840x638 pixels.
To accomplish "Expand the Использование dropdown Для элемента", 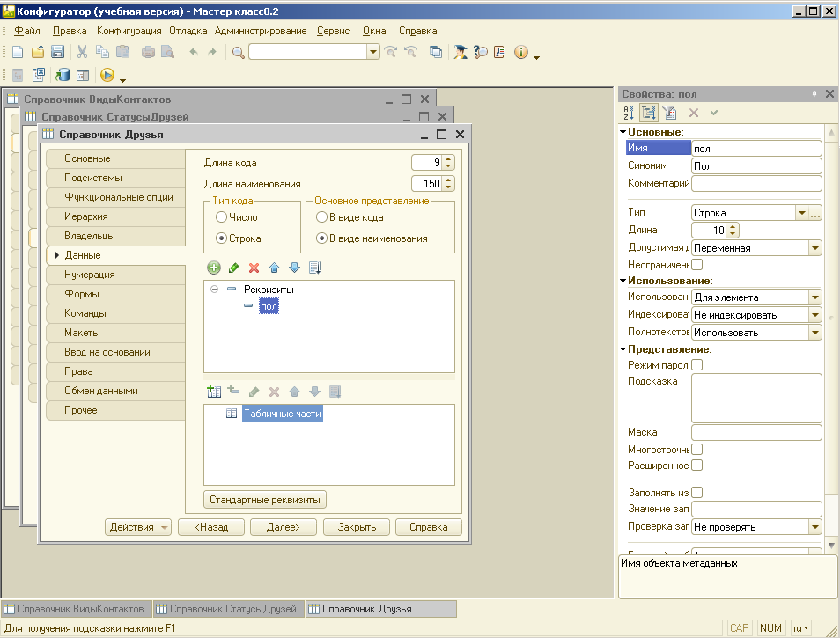I will 814,297.
